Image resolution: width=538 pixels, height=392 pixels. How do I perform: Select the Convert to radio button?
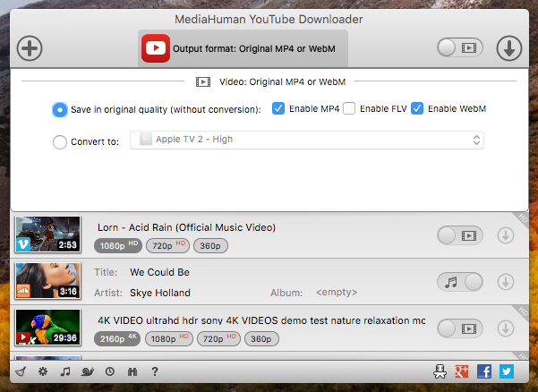point(60,141)
